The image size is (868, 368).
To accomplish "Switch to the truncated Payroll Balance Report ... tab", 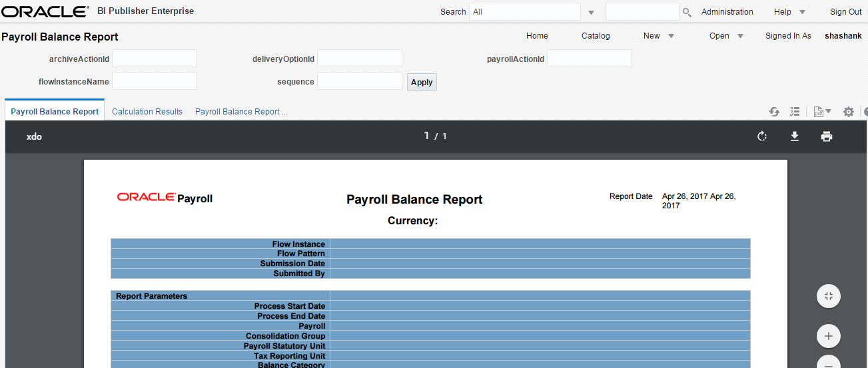I will pos(241,112).
